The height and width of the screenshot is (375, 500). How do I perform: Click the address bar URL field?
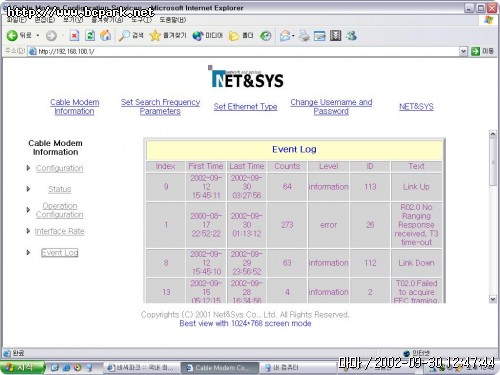[x=244, y=51]
